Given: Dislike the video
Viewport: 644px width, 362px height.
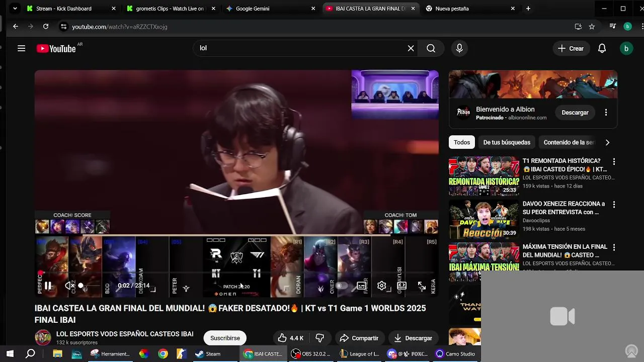Looking at the screenshot, I should pos(319,338).
